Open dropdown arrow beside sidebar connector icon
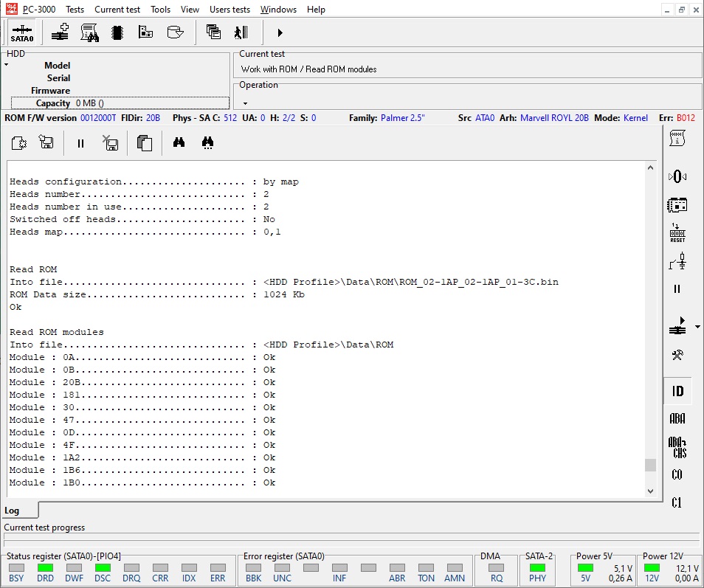Viewport: 704px width, 588px height. pos(697,326)
